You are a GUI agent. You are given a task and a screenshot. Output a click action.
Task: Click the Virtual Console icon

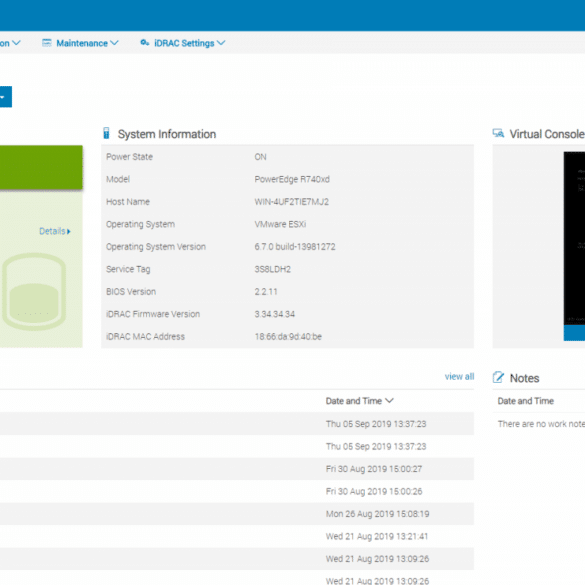click(x=498, y=133)
